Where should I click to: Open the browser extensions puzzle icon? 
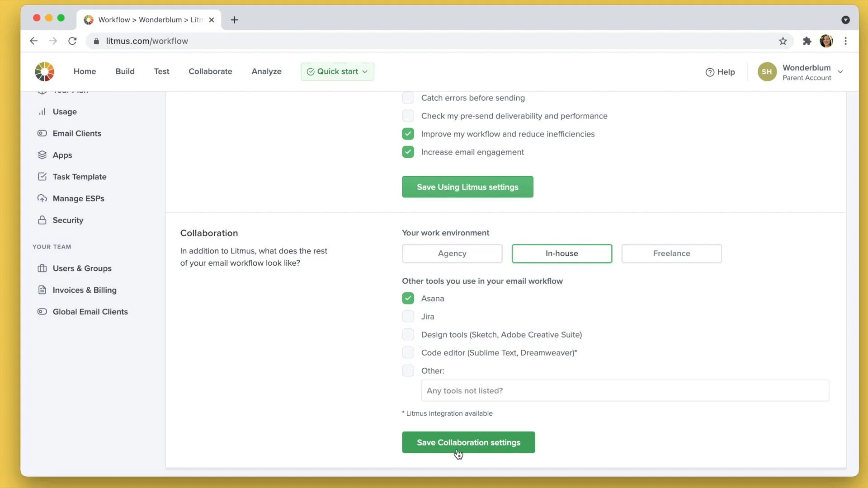(807, 41)
